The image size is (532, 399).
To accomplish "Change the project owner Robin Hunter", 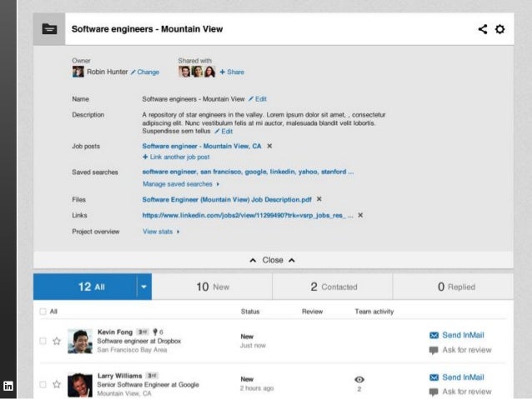I will click(145, 72).
